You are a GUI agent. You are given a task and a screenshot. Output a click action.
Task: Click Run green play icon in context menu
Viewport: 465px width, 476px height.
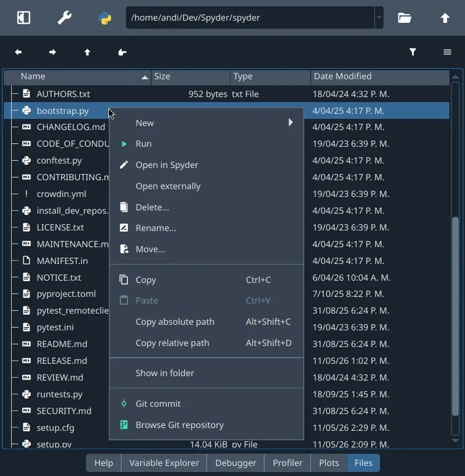coord(124,144)
